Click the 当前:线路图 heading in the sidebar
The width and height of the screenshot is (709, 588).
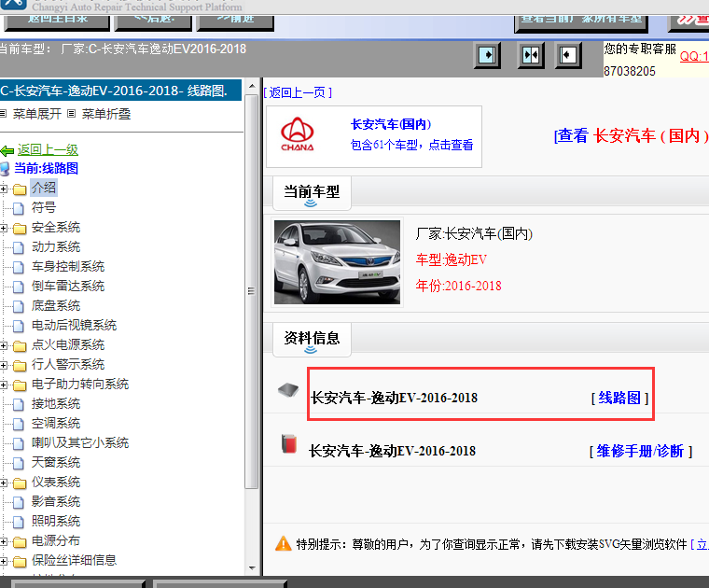click(46, 169)
